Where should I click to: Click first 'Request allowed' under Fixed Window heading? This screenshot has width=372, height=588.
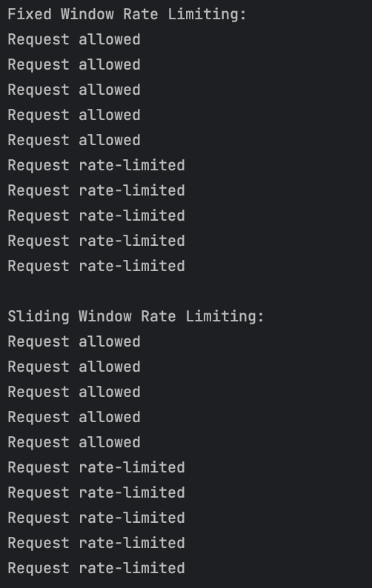[x=74, y=39]
